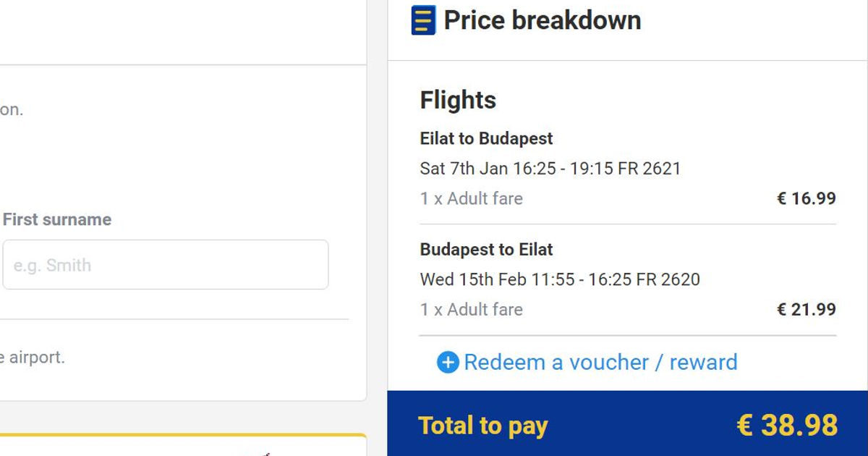Click the blue plus icon beside Redeem
868x456 pixels.
click(x=448, y=363)
